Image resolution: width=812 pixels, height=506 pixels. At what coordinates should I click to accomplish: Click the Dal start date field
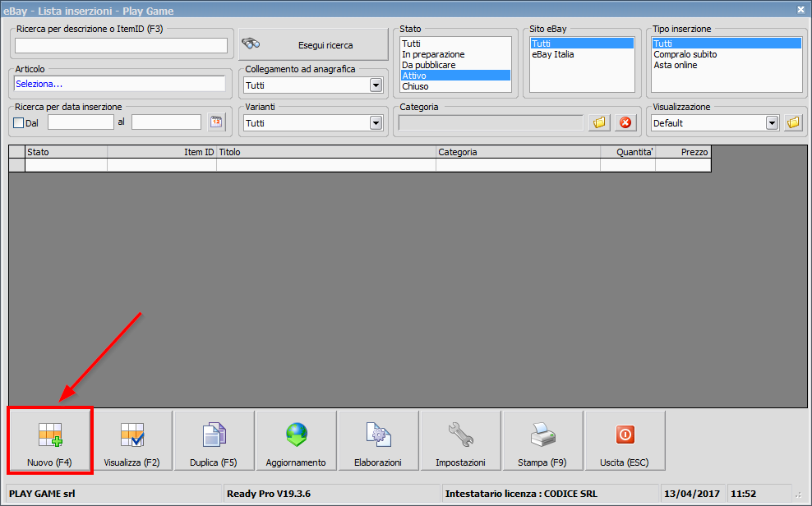pyautogui.click(x=81, y=122)
